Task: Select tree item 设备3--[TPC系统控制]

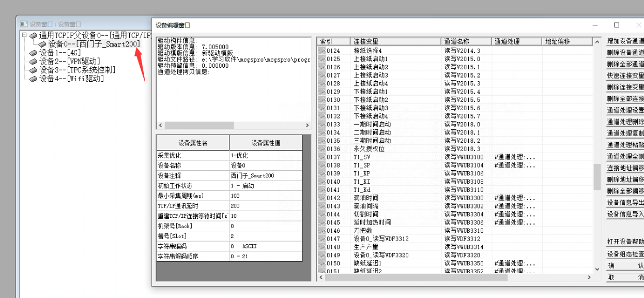Action: click(78, 70)
